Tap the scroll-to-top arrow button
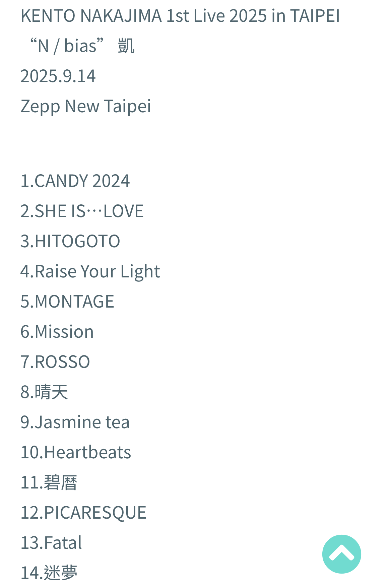 tap(341, 554)
